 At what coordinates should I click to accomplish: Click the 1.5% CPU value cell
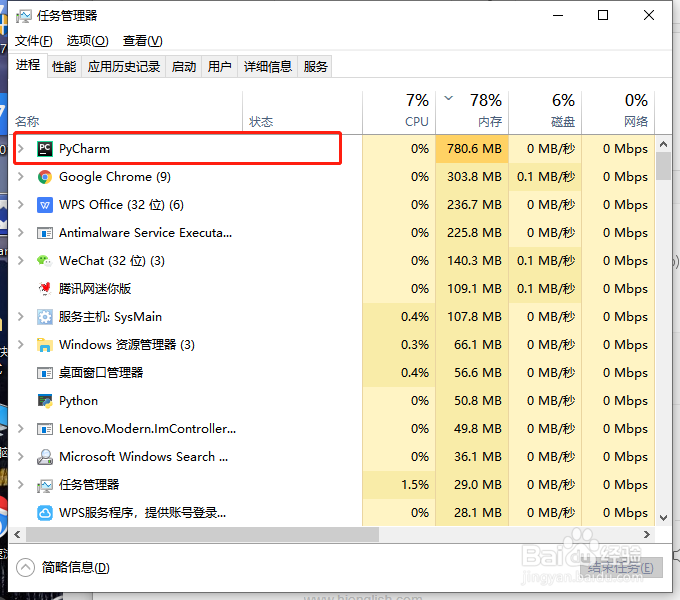pyautogui.click(x=399, y=485)
